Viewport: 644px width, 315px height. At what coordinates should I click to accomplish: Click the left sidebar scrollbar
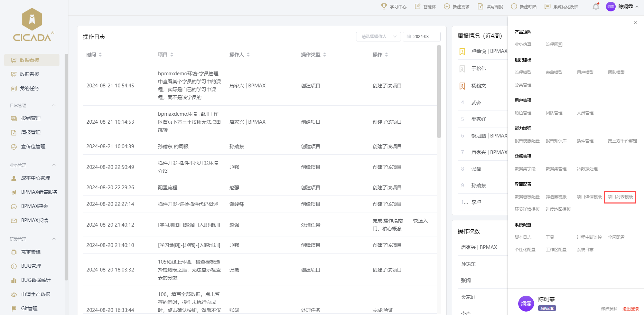[66, 167]
